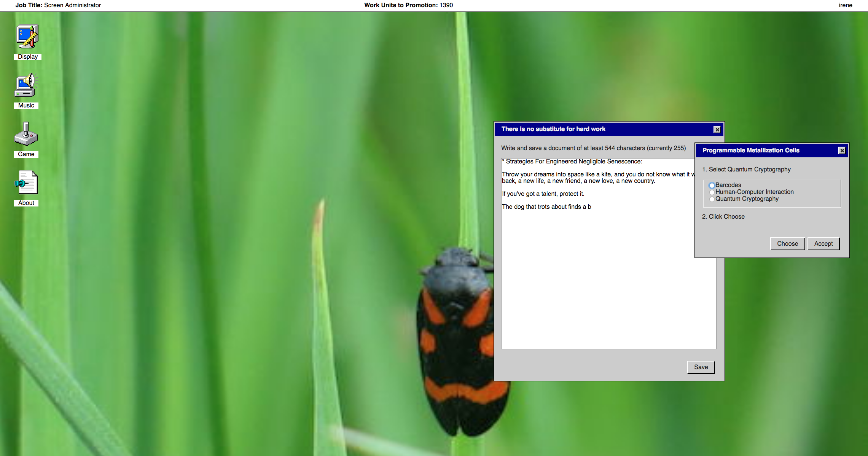The height and width of the screenshot is (456, 868).
Task: Click the Game icon label
Action: click(x=26, y=154)
